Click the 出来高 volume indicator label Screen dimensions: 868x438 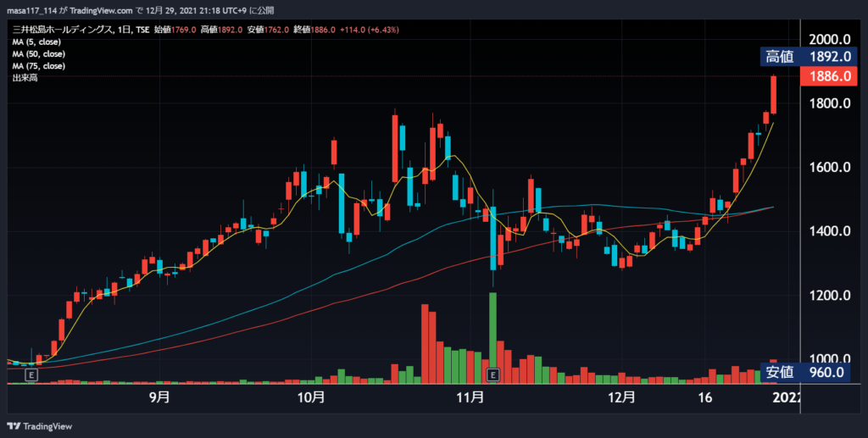[x=25, y=78]
